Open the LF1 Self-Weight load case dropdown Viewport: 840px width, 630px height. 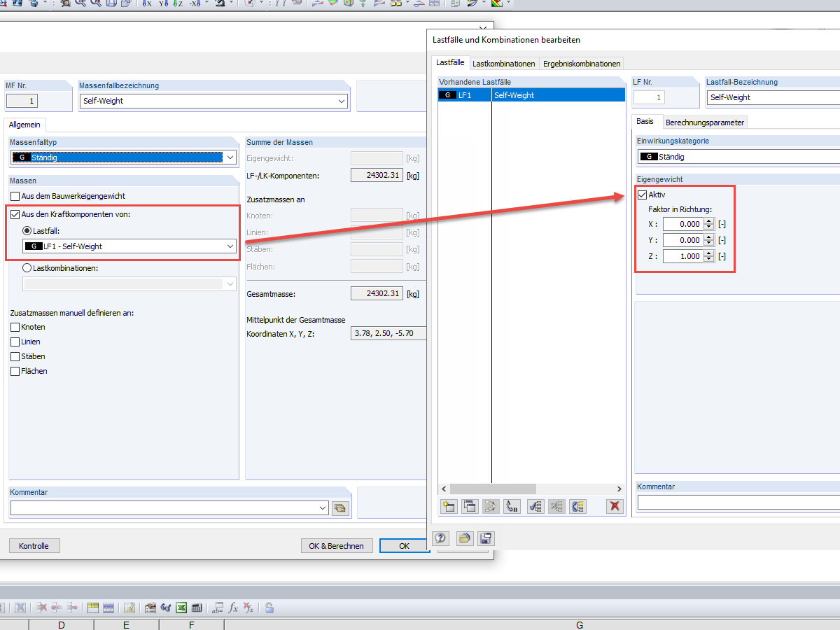pyautogui.click(x=230, y=246)
